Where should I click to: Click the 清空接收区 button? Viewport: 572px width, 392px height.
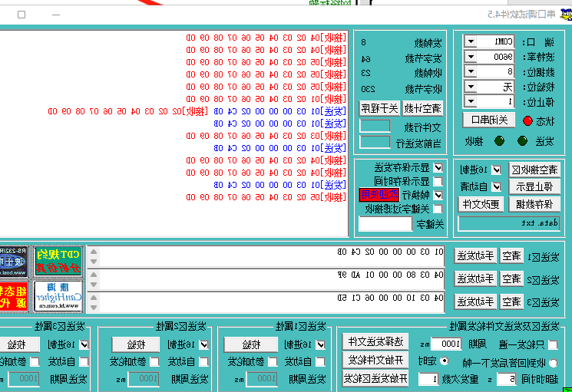pos(534,170)
